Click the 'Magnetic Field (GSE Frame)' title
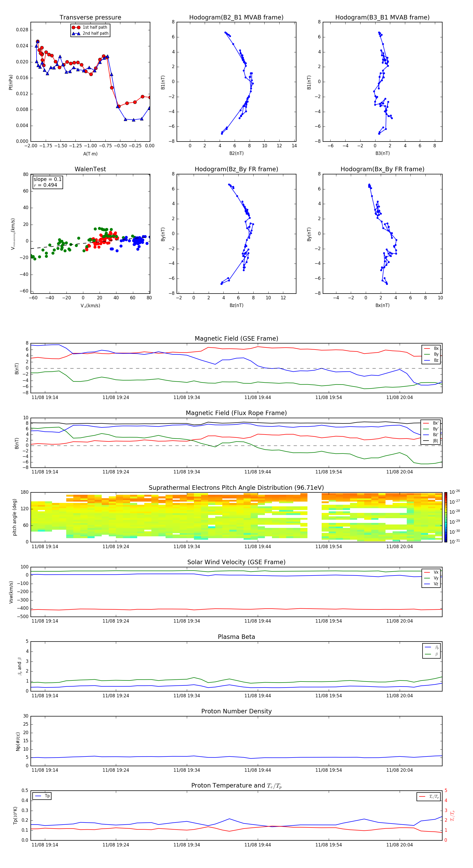Image resolution: width=473 pixels, height=868 pixels. [236, 338]
